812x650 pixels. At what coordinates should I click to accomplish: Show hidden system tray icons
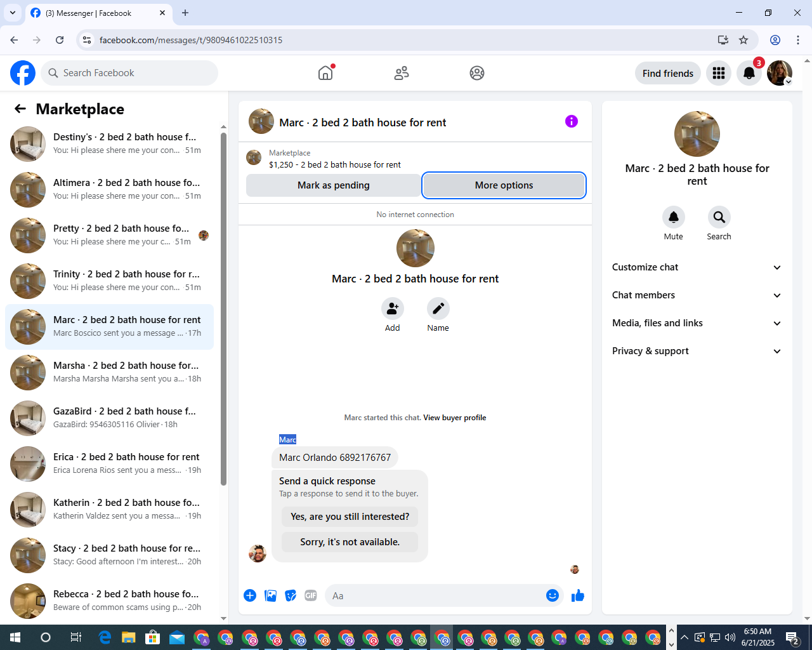click(684, 637)
